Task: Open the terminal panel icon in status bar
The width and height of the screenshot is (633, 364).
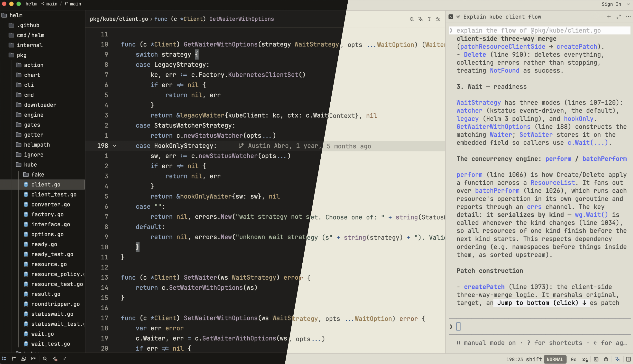Action: pos(596,359)
